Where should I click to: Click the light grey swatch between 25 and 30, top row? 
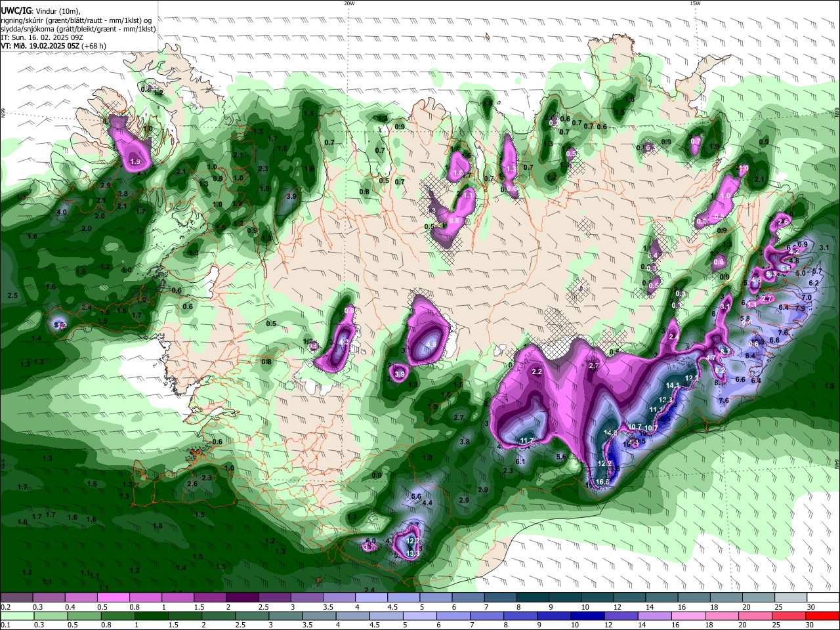coord(790,598)
